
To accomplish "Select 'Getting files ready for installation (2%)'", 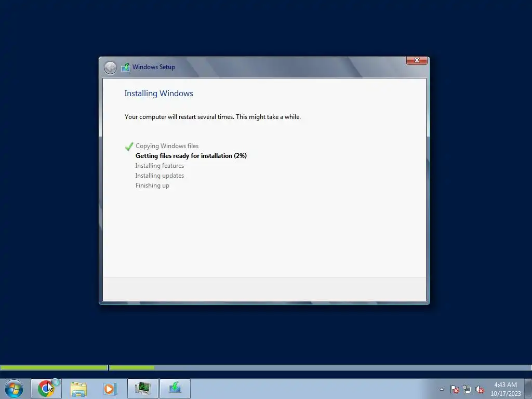I will [x=191, y=156].
